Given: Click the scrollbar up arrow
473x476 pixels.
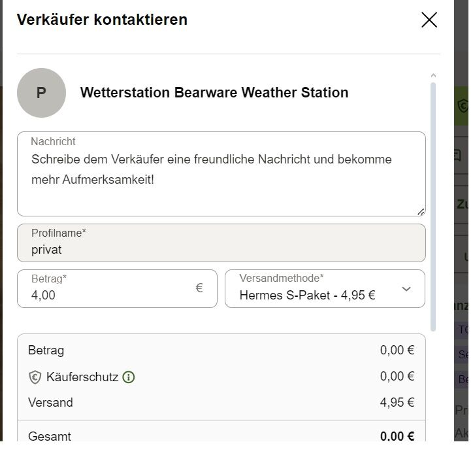Looking at the screenshot, I should pyautogui.click(x=433, y=75).
